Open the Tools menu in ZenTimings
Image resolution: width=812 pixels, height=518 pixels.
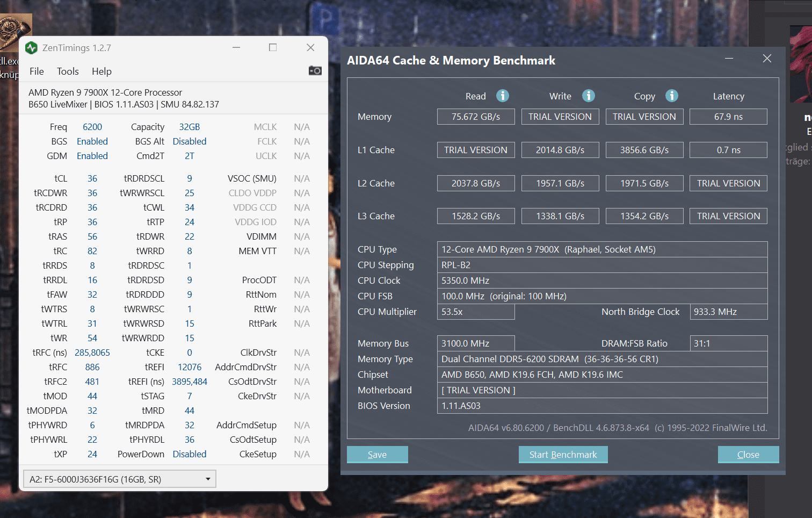point(68,71)
